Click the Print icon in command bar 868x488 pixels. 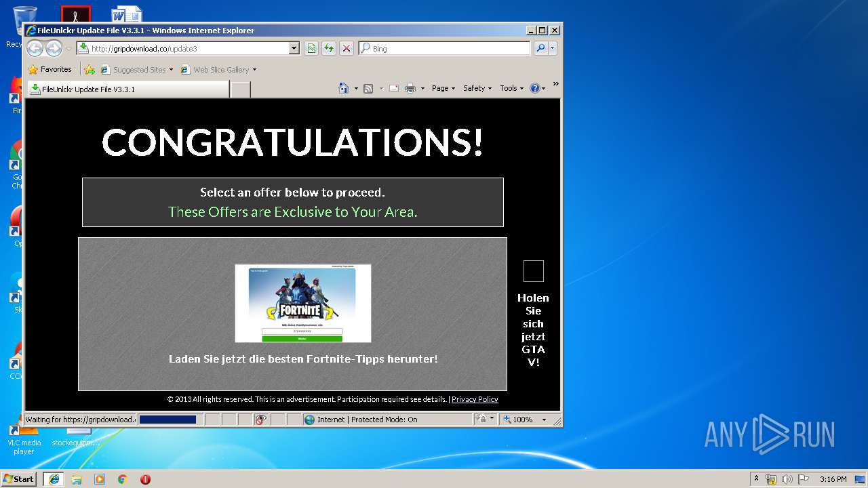pos(410,88)
